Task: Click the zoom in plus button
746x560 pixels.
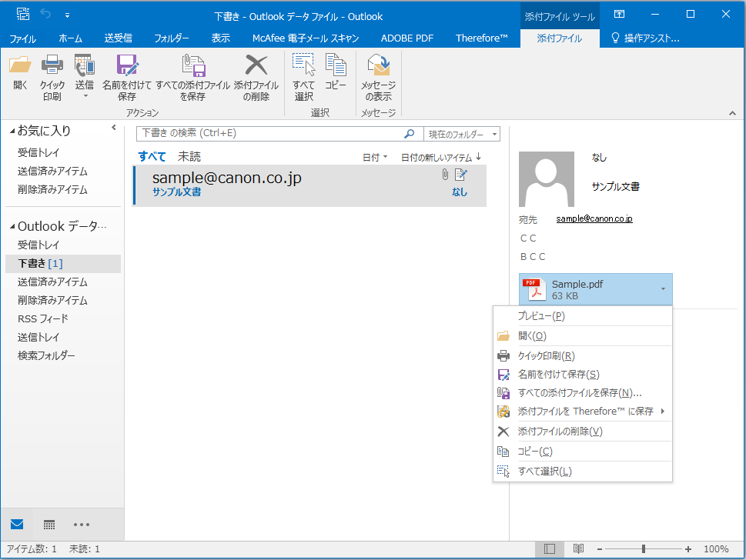Action: (x=688, y=549)
